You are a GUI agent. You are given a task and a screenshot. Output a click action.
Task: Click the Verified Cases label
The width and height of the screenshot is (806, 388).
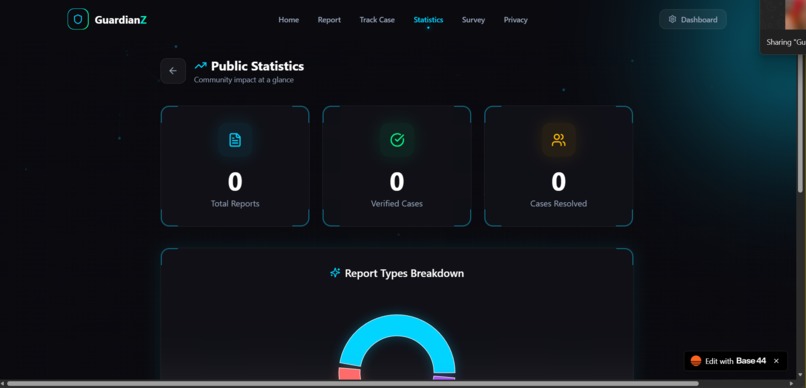(397, 204)
